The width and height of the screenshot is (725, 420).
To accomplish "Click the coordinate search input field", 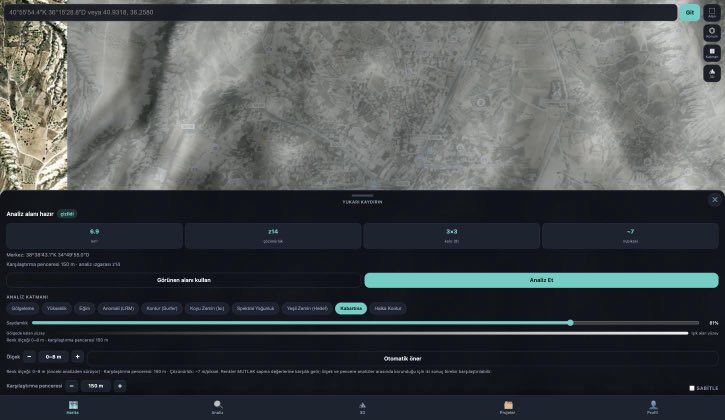I will click(340, 12).
